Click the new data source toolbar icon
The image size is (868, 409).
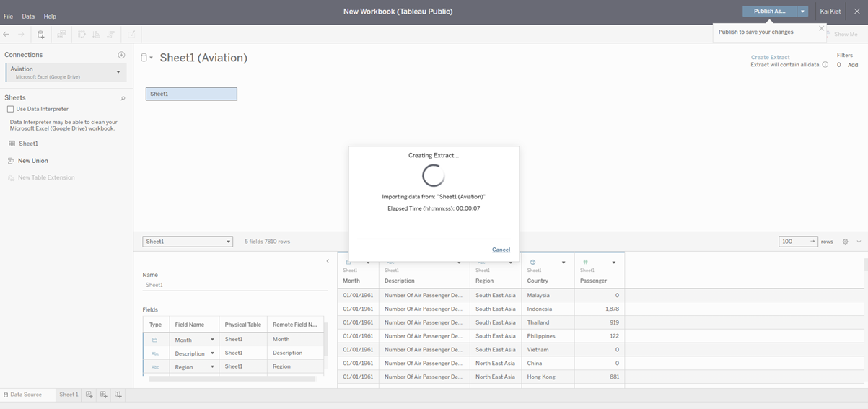pyautogui.click(x=41, y=34)
